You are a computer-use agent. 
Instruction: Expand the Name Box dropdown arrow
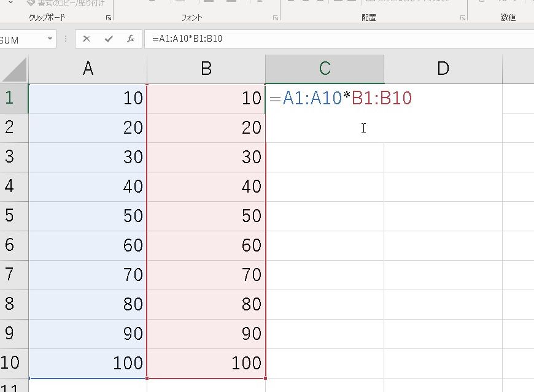click(50, 39)
